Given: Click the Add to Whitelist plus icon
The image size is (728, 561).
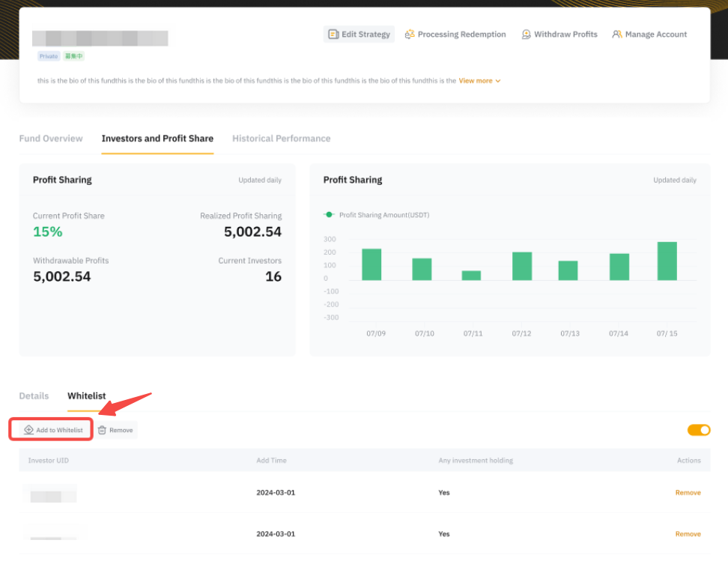Looking at the screenshot, I should pyautogui.click(x=28, y=430).
